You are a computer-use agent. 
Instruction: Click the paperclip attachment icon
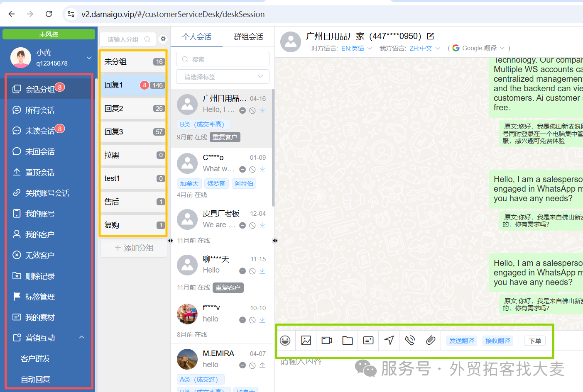(431, 341)
